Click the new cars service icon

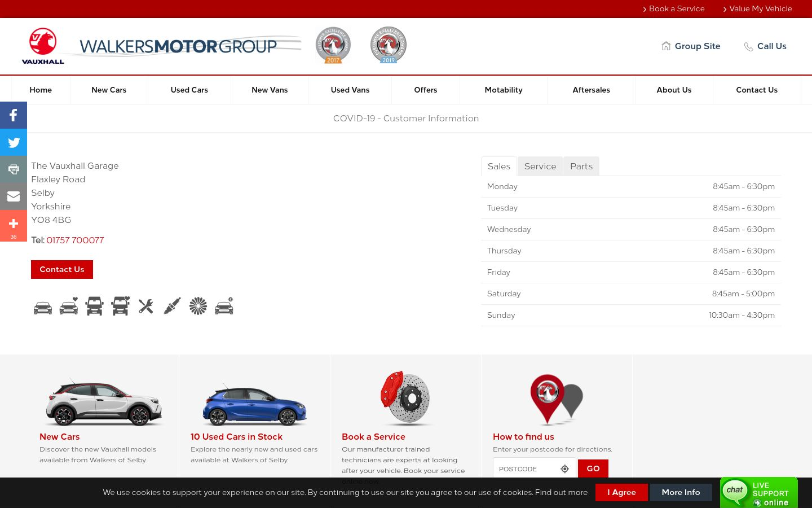pos(43,307)
